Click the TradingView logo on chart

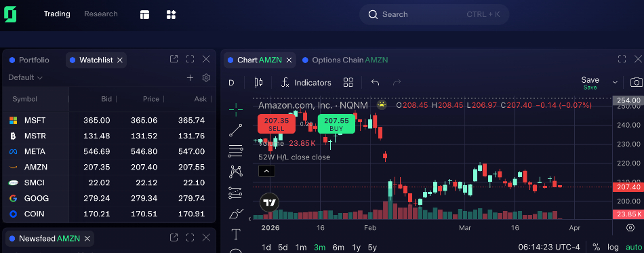tap(269, 203)
